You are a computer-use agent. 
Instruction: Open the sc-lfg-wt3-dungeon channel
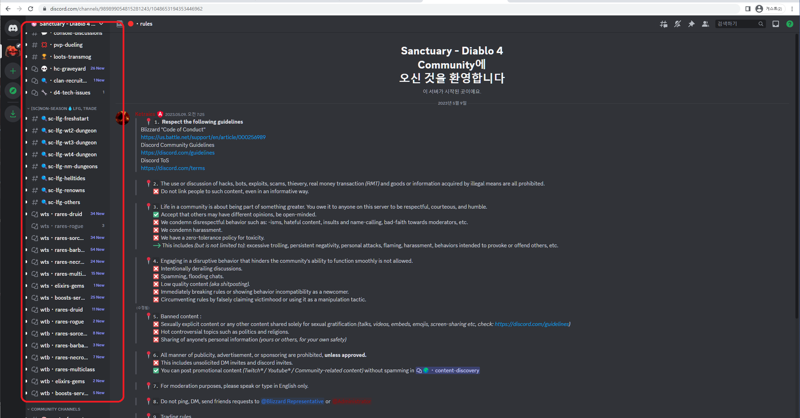[66, 142]
